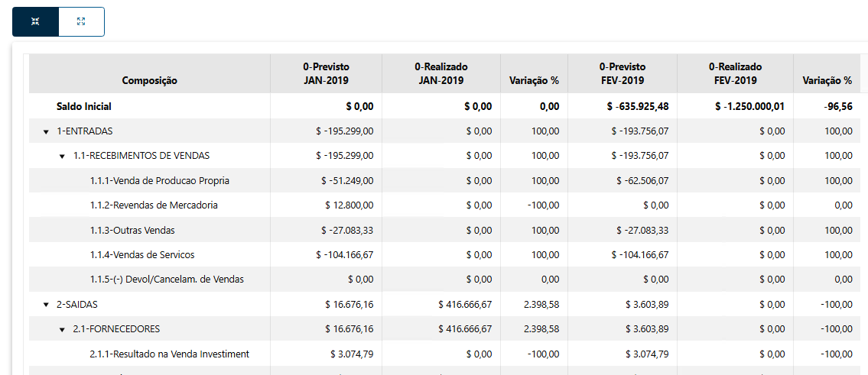Click the collapse-all rows icon button
The image size is (868, 375).
click(x=35, y=21)
